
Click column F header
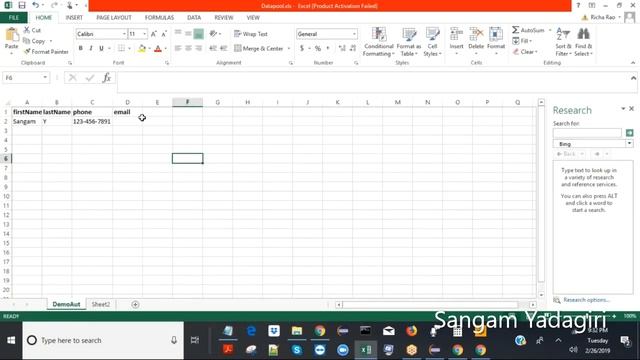[x=187, y=102]
